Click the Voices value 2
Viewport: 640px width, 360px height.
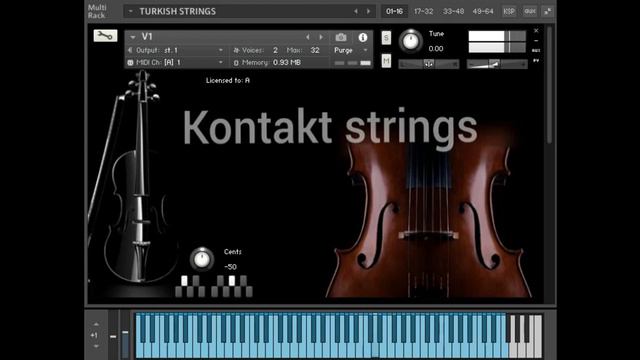[276, 50]
